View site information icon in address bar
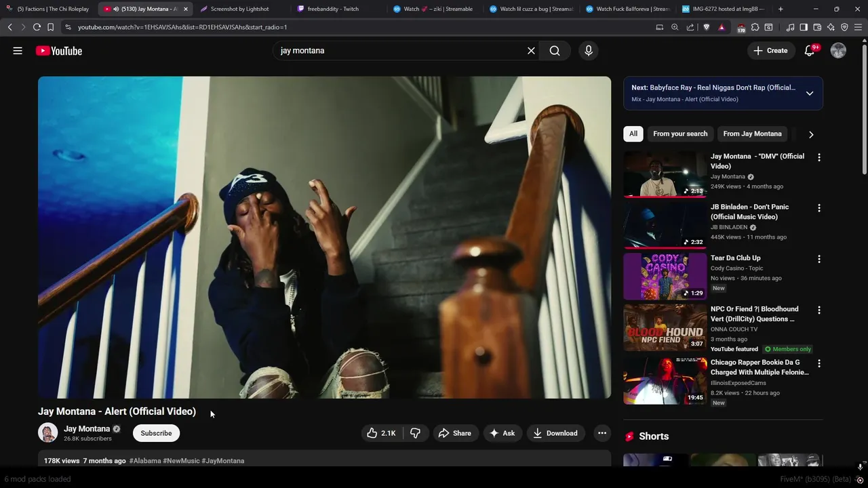This screenshot has height=488, width=868. (x=67, y=27)
